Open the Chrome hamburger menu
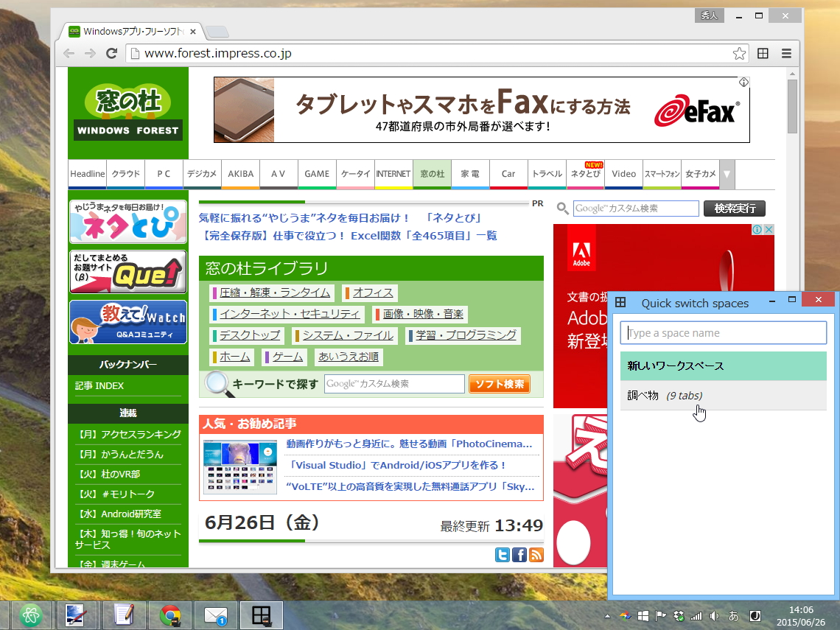The image size is (840, 630). 786,53
